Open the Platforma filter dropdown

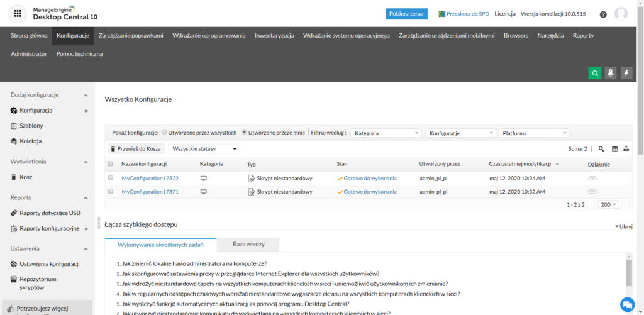point(533,133)
